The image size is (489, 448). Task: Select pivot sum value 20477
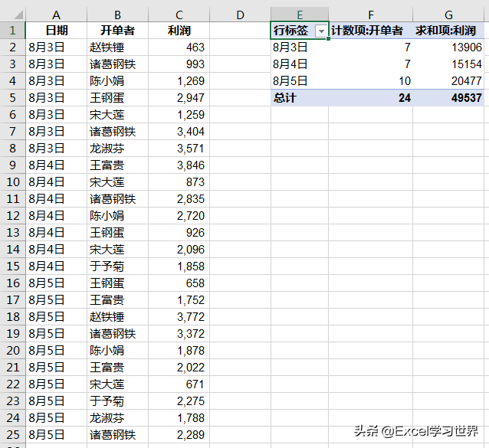pyautogui.click(x=448, y=81)
